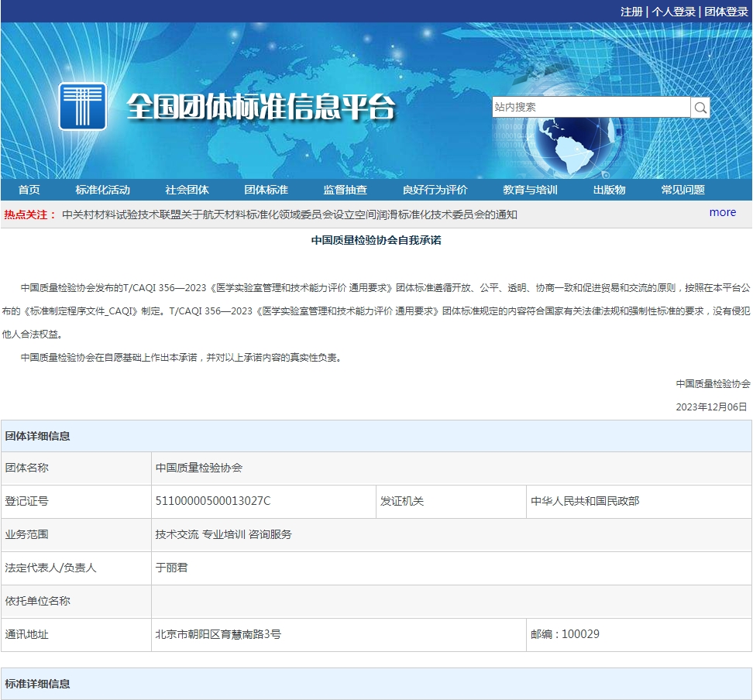Open the 监督抽查 menu
The height and width of the screenshot is (700, 753).
(x=346, y=190)
